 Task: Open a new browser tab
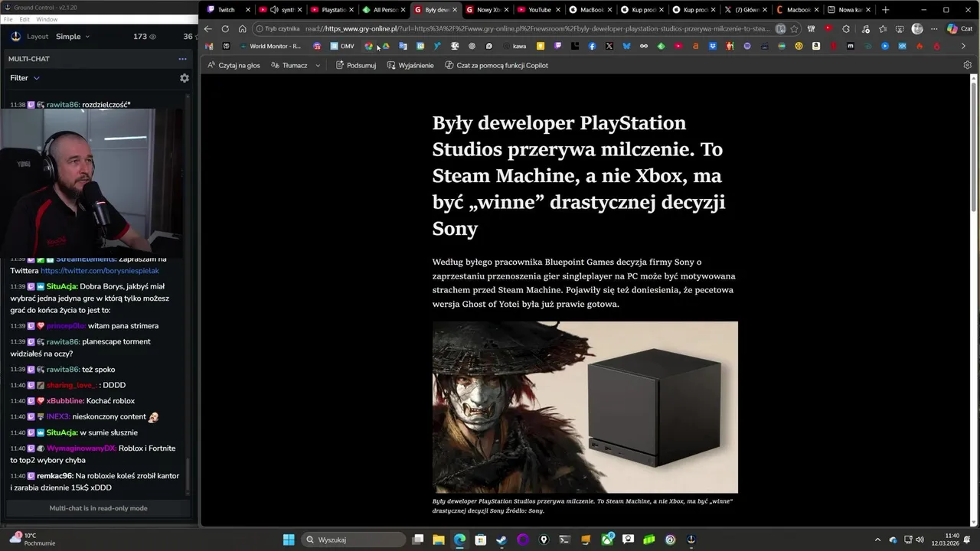click(x=885, y=10)
